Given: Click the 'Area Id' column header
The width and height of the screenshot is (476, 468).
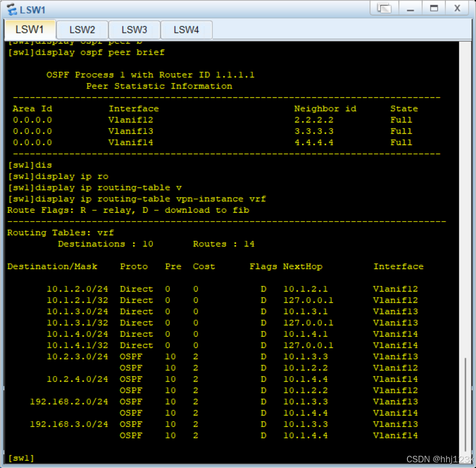Looking at the screenshot, I should pos(32,108).
